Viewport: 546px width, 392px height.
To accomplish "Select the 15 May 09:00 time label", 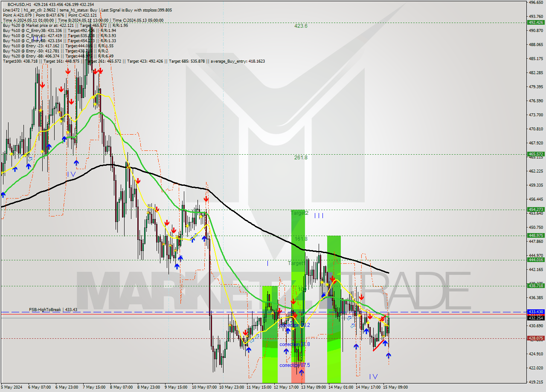I will point(395,387).
